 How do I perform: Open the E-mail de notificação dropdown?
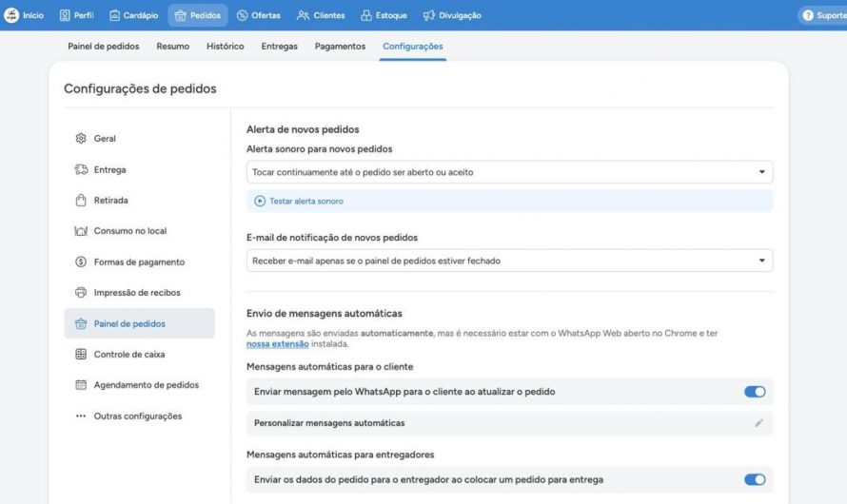pyautogui.click(x=509, y=261)
